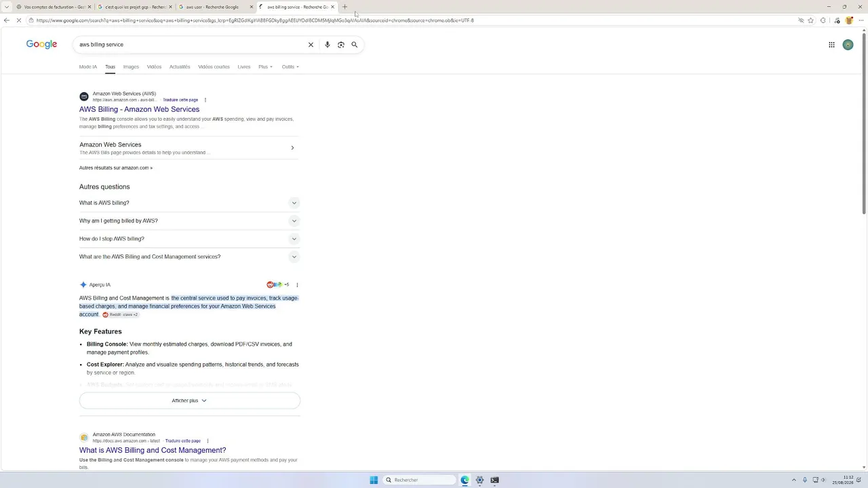Viewport: 868px width, 488px height.
Task: Open the 'AWS Billing - Amazon Web Services' result
Action: [x=139, y=109]
